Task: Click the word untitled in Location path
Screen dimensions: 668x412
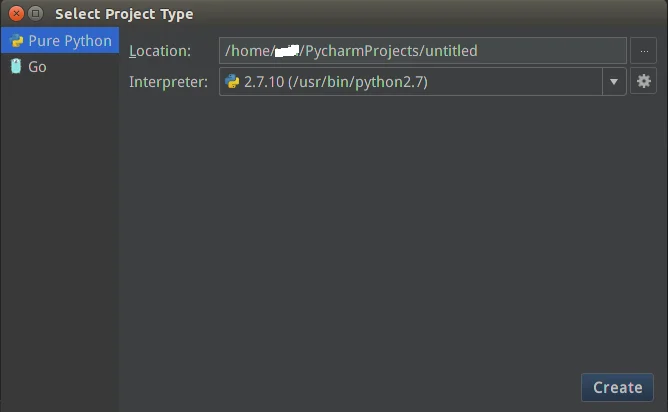Action: [448, 51]
